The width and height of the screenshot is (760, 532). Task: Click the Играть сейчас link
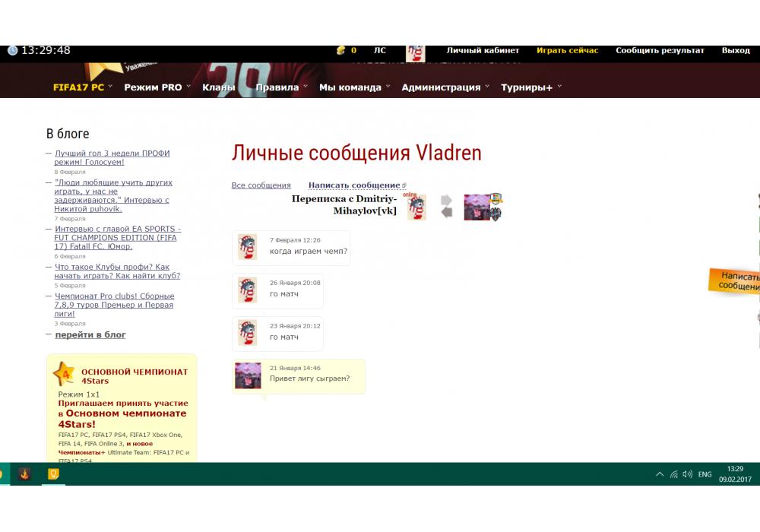[x=567, y=51]
